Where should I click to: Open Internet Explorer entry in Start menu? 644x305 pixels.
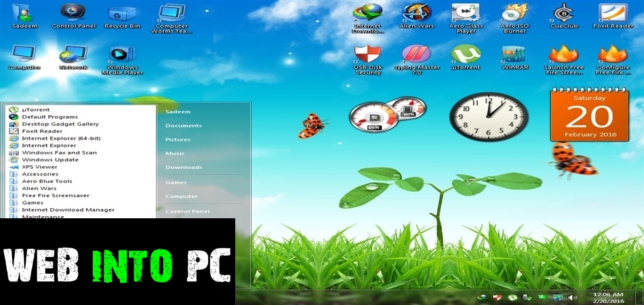[x=81, y=145]
